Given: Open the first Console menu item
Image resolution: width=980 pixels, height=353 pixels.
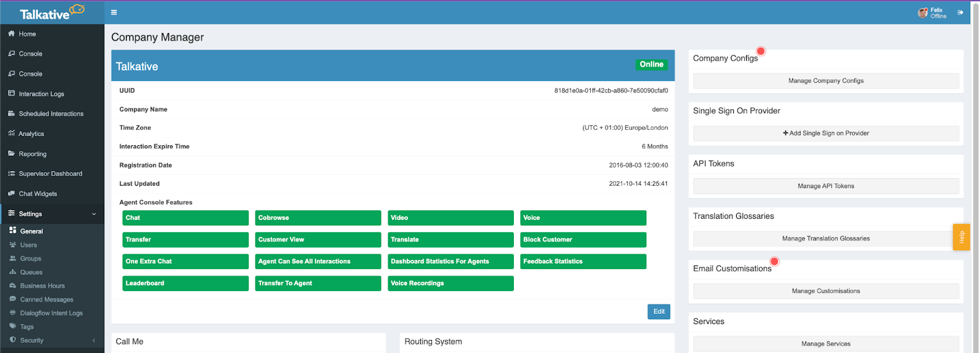Looking at the screenshot, I should pyautogui.click(x=52, y=54).
